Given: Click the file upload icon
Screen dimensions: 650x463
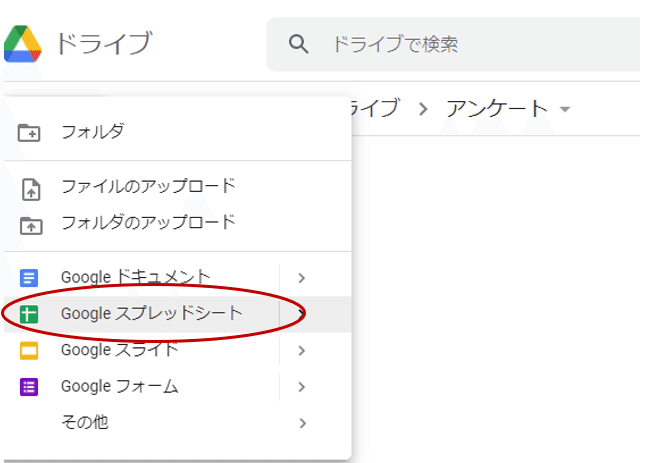Looking at the screenshot, I should tap(31, 189).
